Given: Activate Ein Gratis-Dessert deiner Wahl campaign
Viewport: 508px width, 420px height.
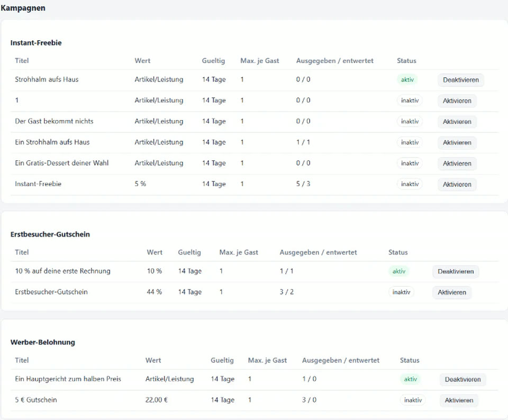Looking at the screenshot, I should 457,163.
